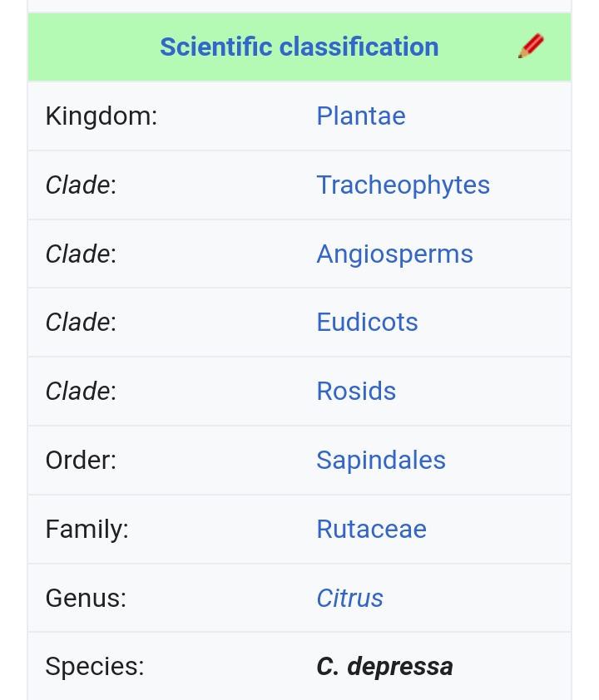The image size is (599, 700).
Task: Open the Scientific classification header link
Action: point(299,47)
